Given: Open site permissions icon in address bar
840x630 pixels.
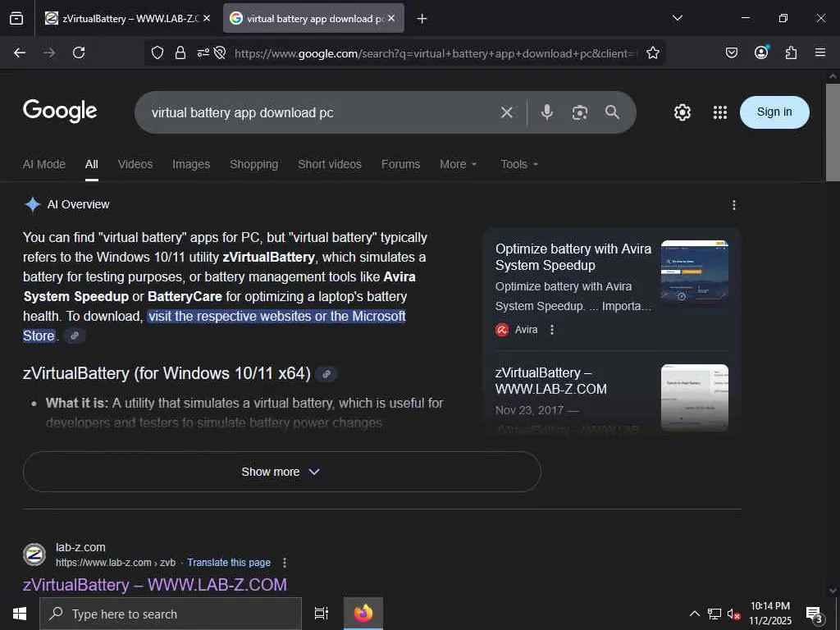Looking at the screenshot, I should (x=203, y=52).
